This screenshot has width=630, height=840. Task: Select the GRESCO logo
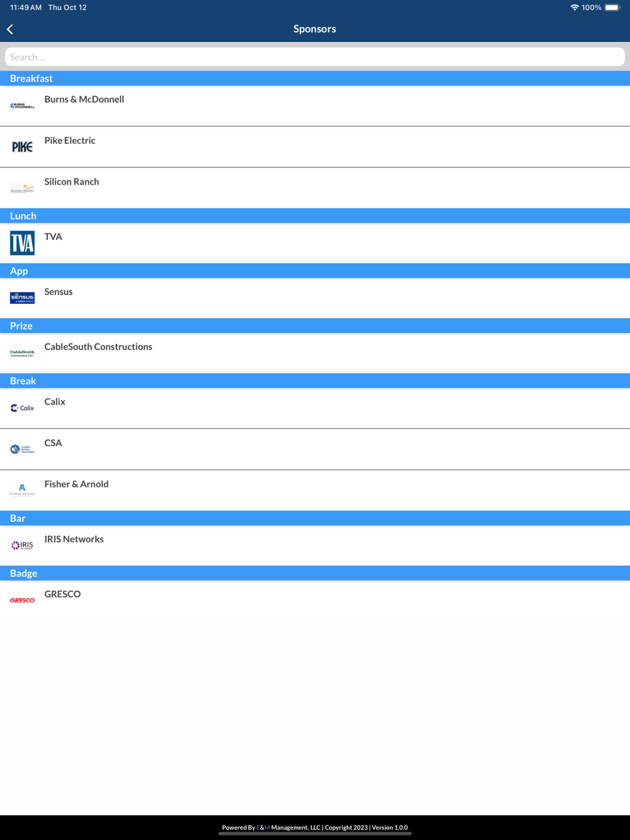(22, 600)
